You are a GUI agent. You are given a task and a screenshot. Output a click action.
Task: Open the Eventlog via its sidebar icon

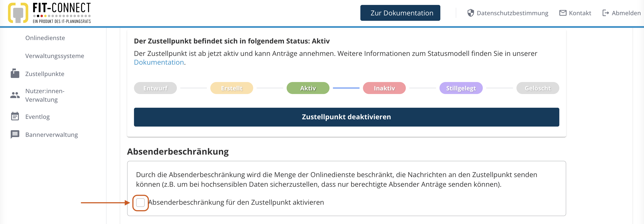point(15,116)
